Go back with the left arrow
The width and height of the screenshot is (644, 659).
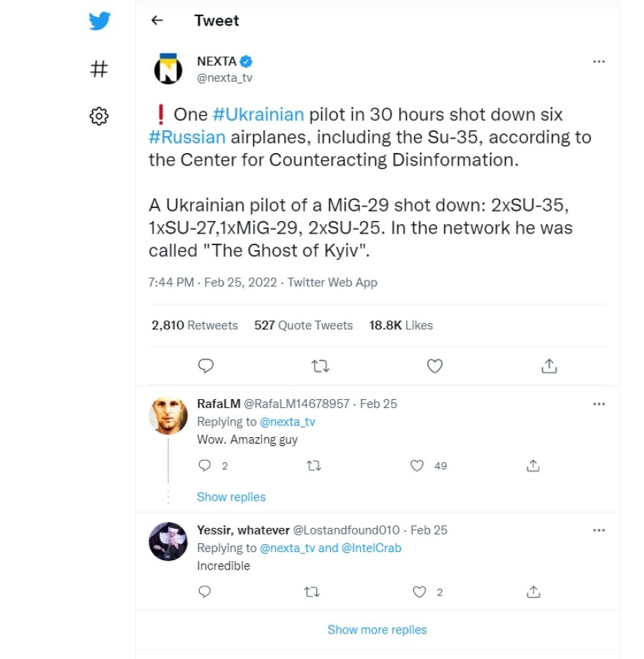(157, 21)
